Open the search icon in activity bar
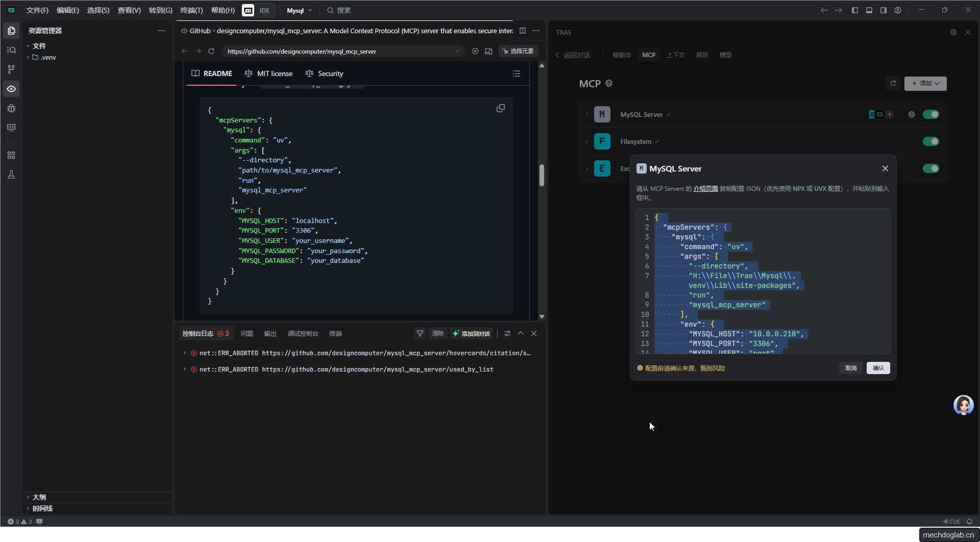This screenshot has height=542, width=980. click(x=11, y=50)
